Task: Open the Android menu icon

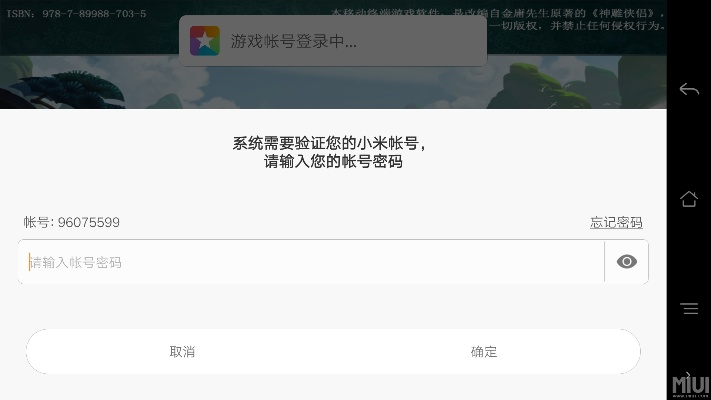Action: click(x=690, y=308)
